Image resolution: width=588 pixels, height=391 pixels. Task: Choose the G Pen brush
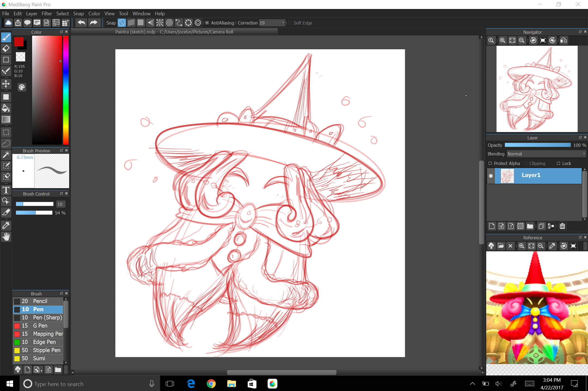click(x=38, y=326)
